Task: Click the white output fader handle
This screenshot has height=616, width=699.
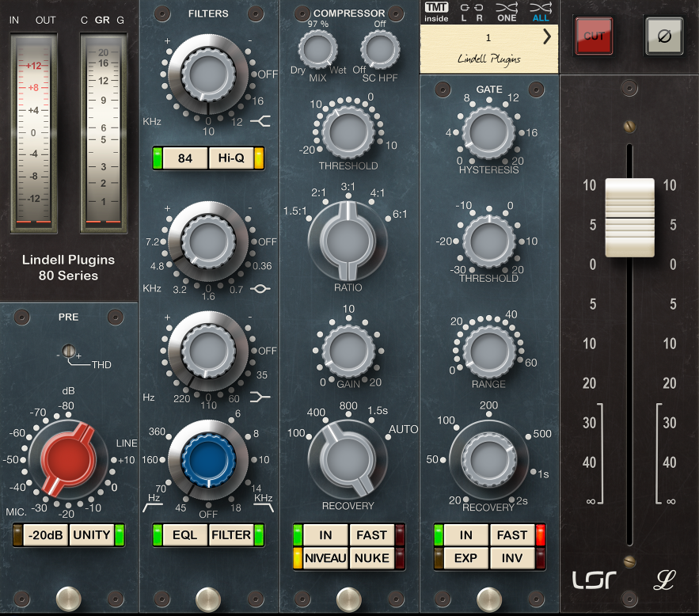Action: click(x=629, y=206)
